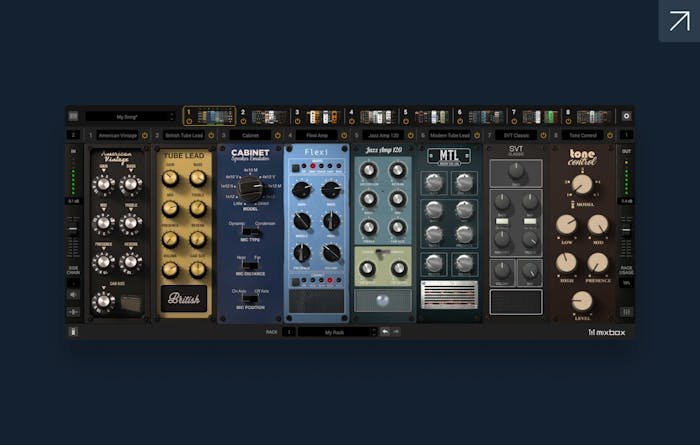700x445 pixels.
Task: Click the expand arrow icon at top-right corner
Action: (679, 21)
